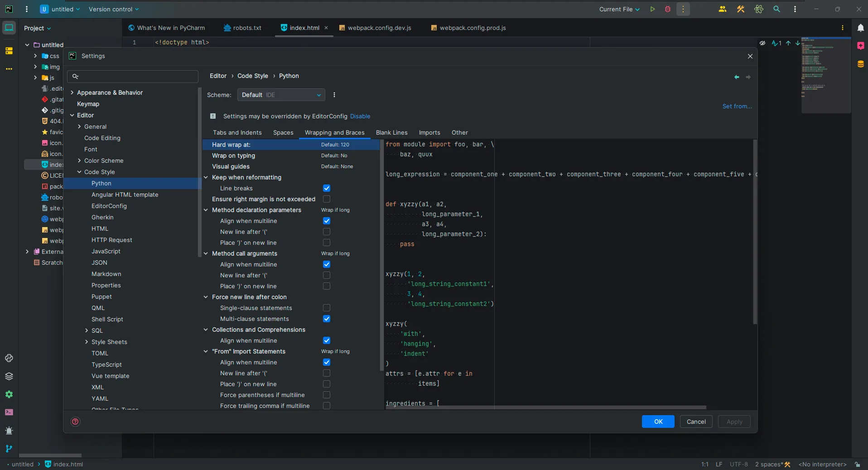Image resolution: width=868 pixels, height=470 pixels.
Task: Click the Run button in the top toolbar
Action: pos(652,9)
